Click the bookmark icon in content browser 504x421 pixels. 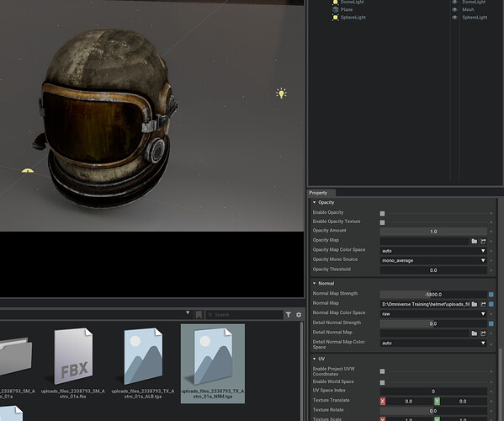pyautogui.click(x=199, y=315)
